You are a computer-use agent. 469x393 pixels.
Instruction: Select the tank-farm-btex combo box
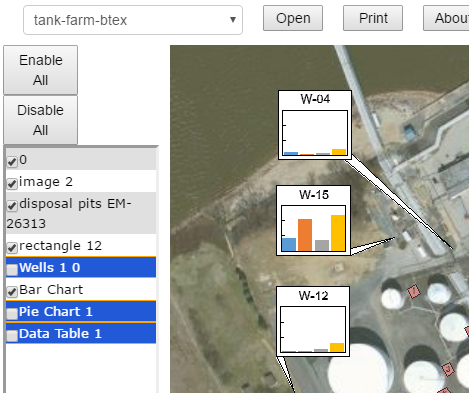[133, 20]
